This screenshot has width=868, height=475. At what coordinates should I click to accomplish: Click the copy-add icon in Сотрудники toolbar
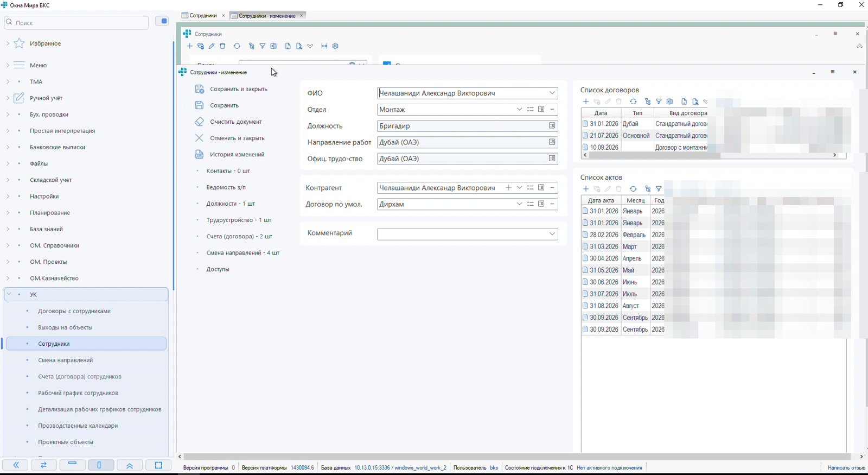click(x=201, y=46)
